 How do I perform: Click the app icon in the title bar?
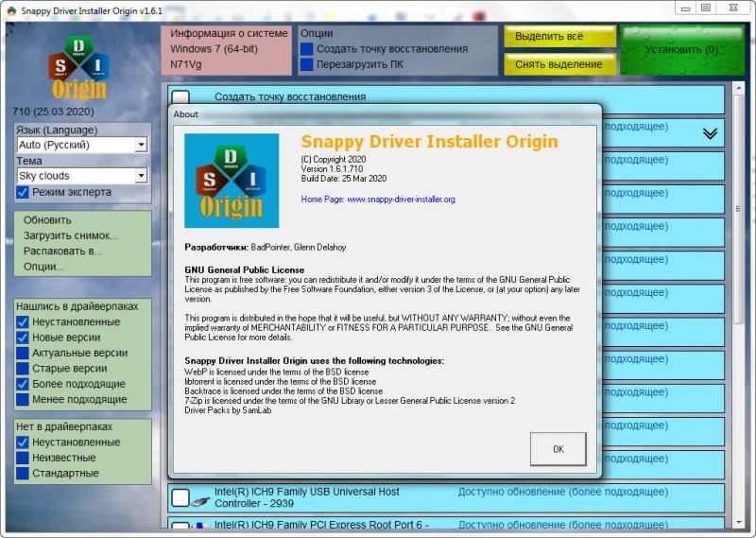pos(9,8)
